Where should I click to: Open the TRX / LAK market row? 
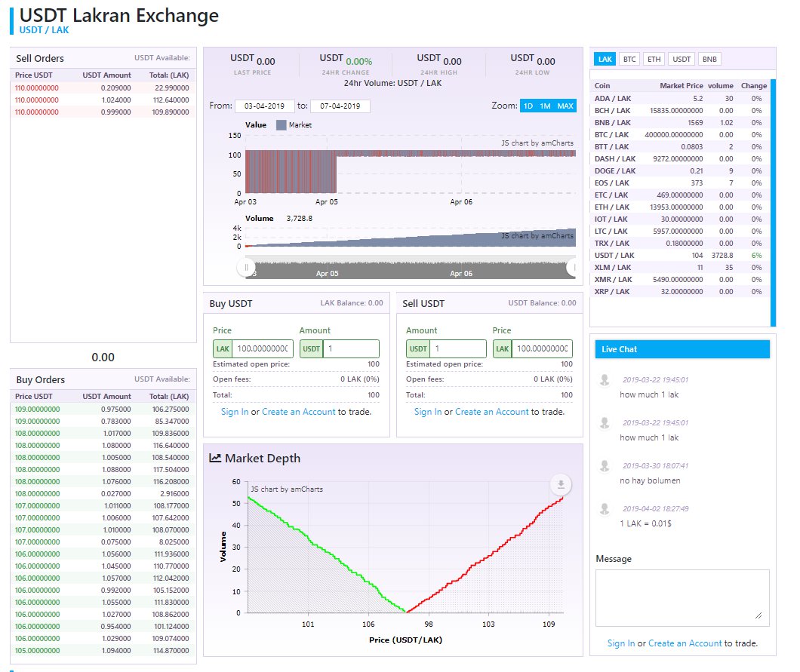point(680,243)
